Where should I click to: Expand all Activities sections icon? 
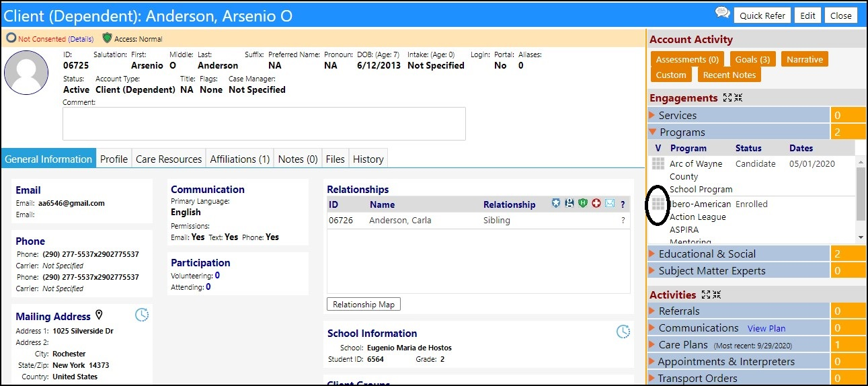(705, 295)
